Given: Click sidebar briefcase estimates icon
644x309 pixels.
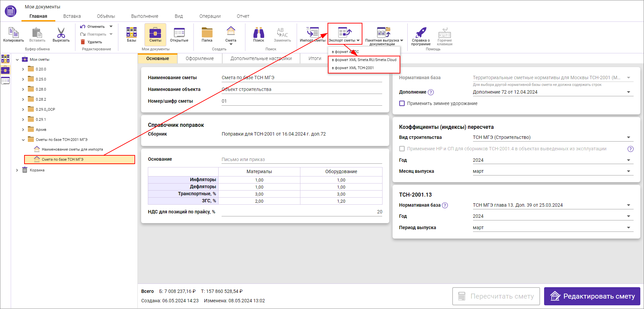Looking at the screenshot, I should click(x=5, y=70).
